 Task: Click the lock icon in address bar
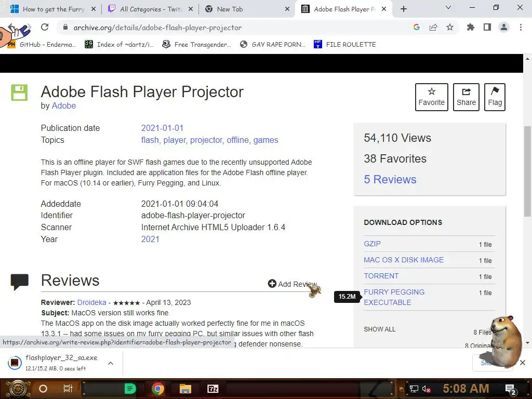(65, 28)
